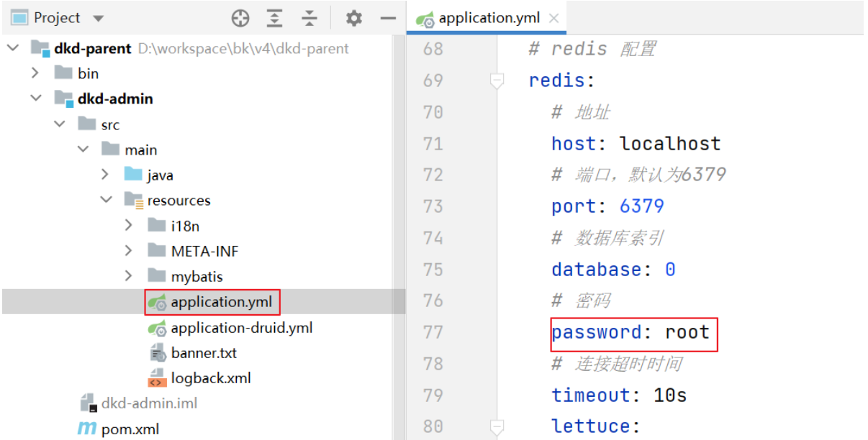
Task: Collapse the main folder
Action: [83, 150]
